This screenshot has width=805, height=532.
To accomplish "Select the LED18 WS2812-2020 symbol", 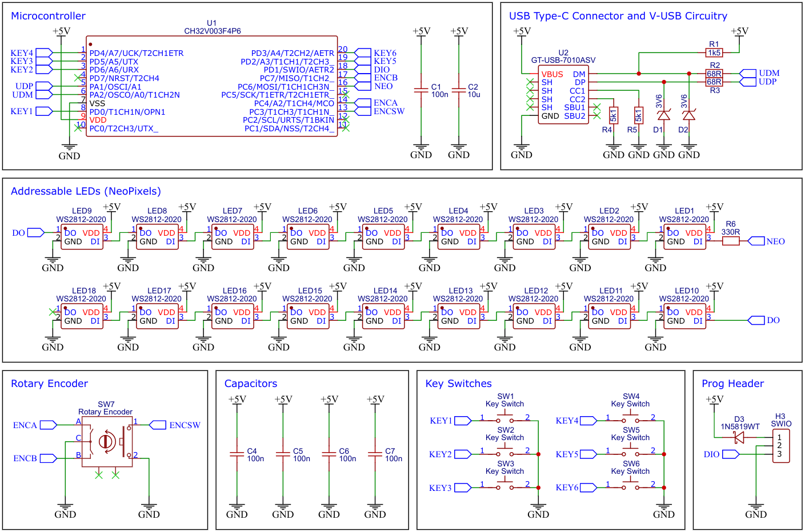I will point(82,317).
